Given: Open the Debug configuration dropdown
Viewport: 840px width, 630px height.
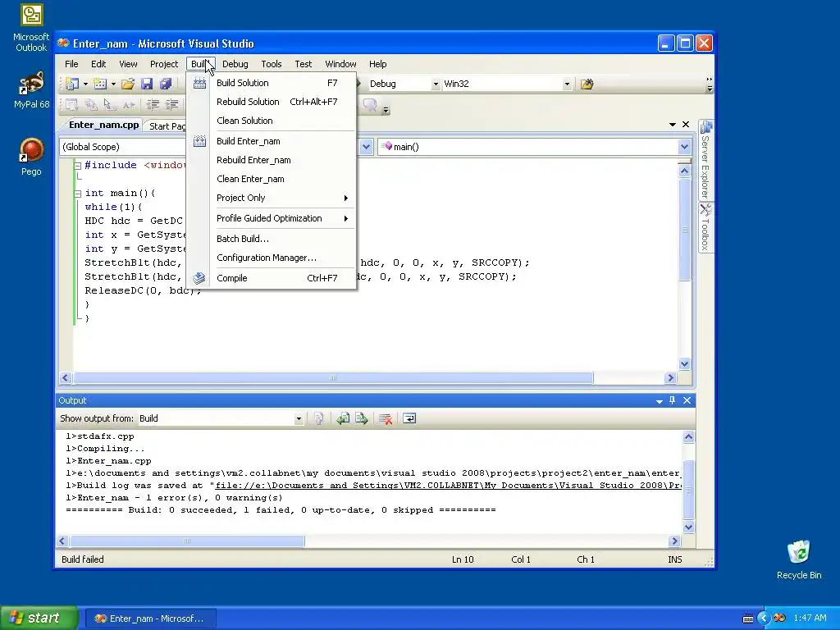Looking at the screenshot, I should 436,84.
